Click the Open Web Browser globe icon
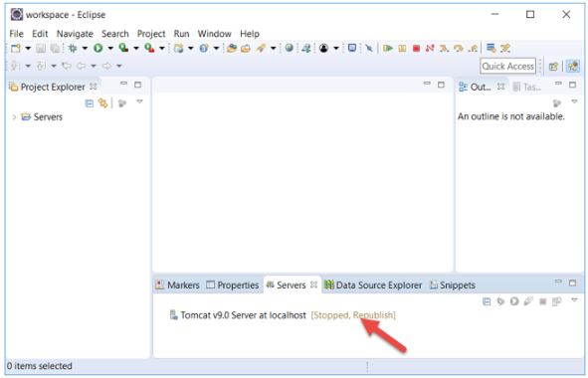The height and width of the screenshot is (378, 588). pyautogui.click(x=289, y=48)
